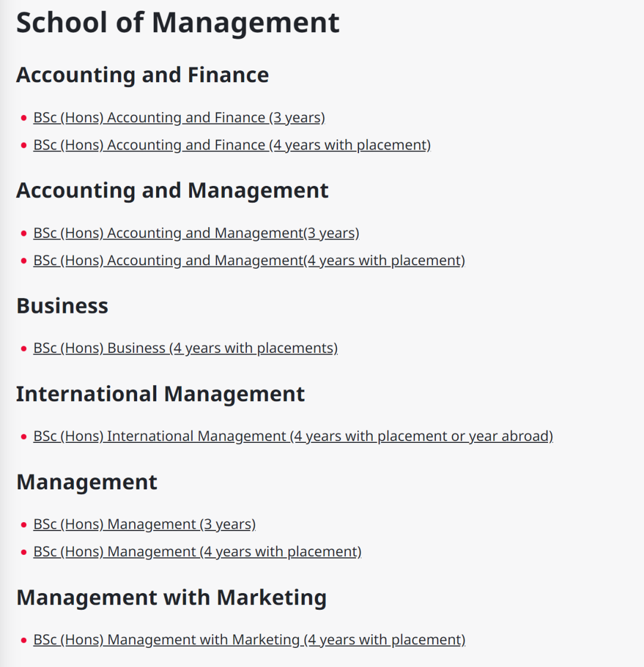Screen dimensions: 644x667
Task: Open BSc (Hons) International Management course link
Action: click(x=293, y=436)
